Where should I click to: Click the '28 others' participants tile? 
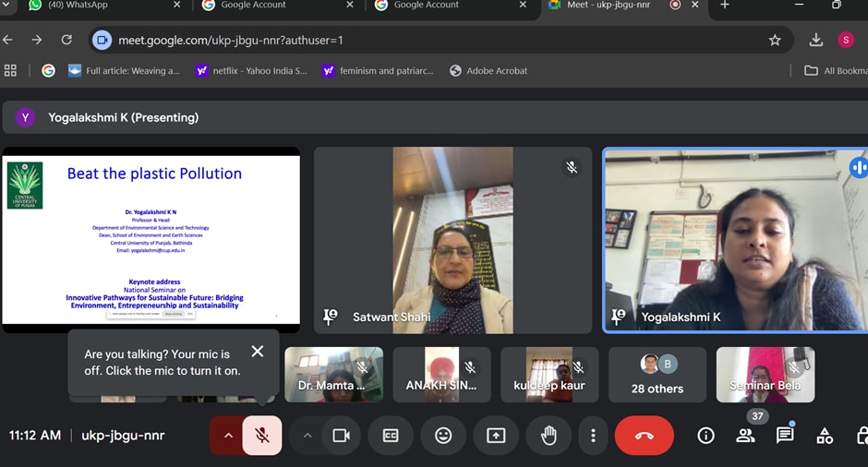[657, 375]
